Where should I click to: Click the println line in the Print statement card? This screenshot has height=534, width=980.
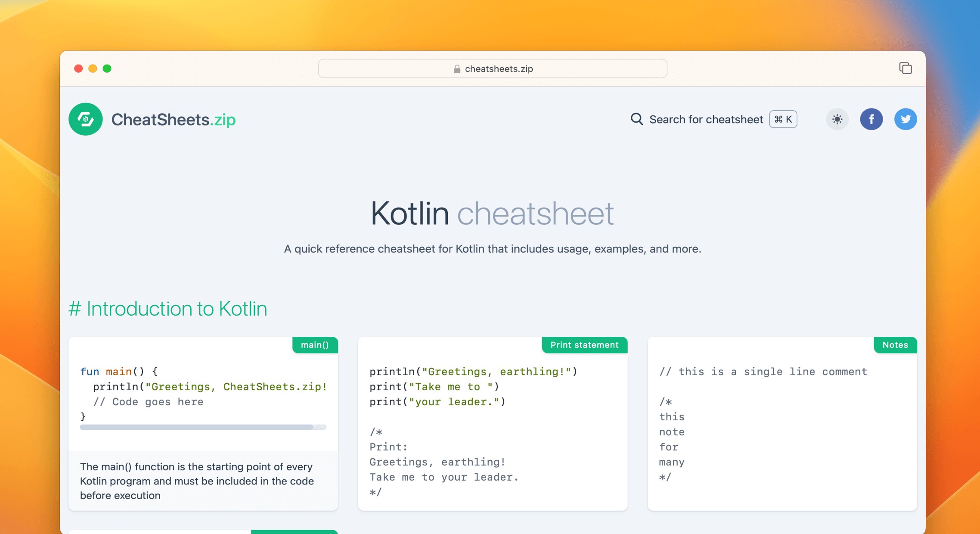(x=474, y=371)
